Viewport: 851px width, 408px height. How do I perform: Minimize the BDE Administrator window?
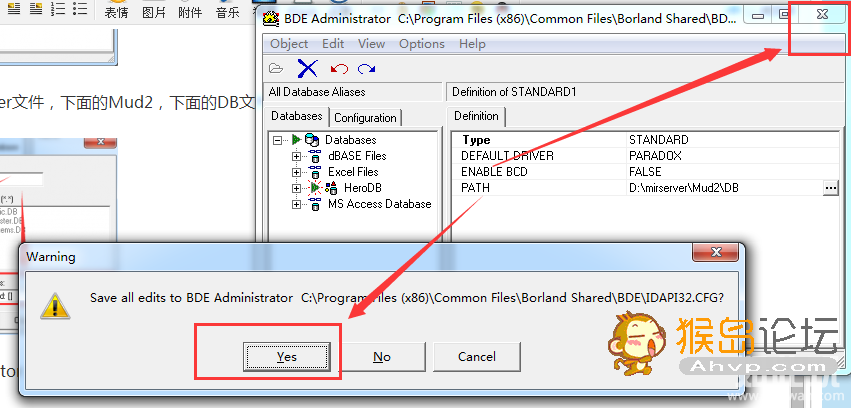(758, 16)
